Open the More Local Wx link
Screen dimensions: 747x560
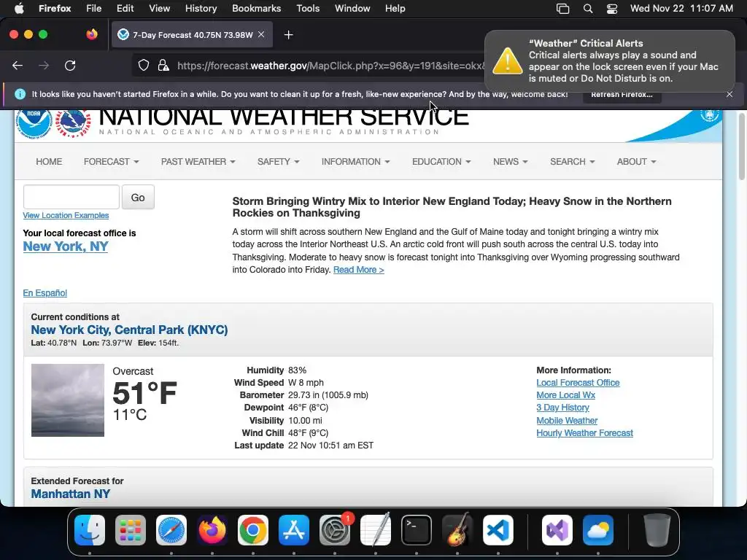click(x=565, y=395)
